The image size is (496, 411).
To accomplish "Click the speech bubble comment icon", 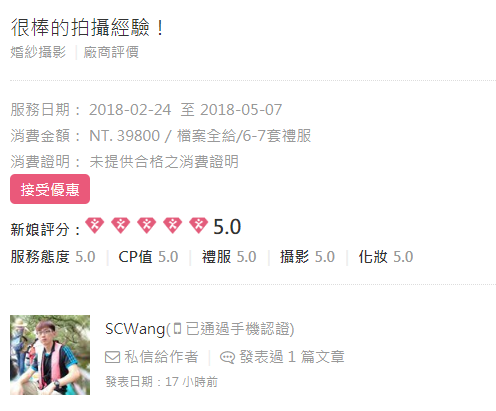I will click(227, 357).
